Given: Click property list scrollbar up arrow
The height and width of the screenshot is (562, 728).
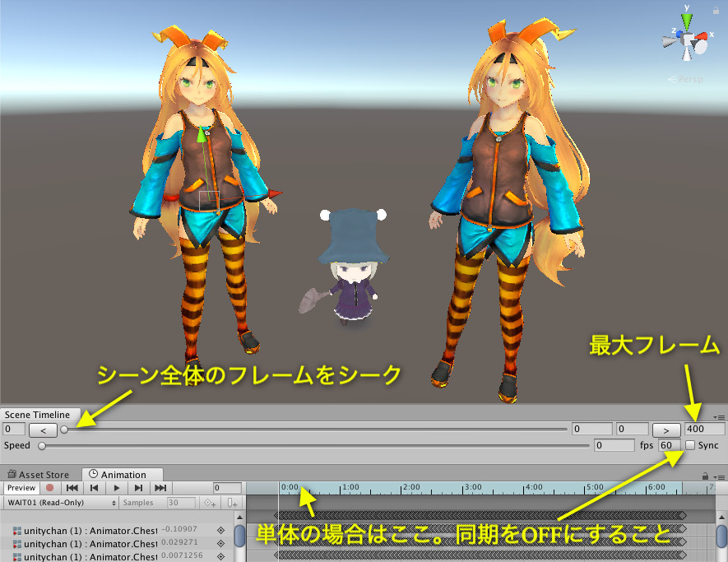Looking at the screenshot, I should tap(239, 517).
